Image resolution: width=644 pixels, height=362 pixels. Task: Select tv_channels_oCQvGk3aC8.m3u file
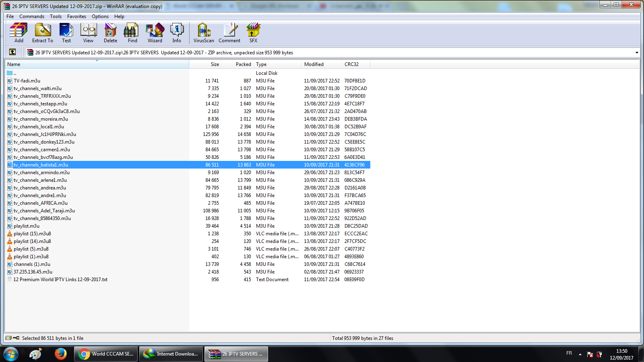(x=47, y=111)
